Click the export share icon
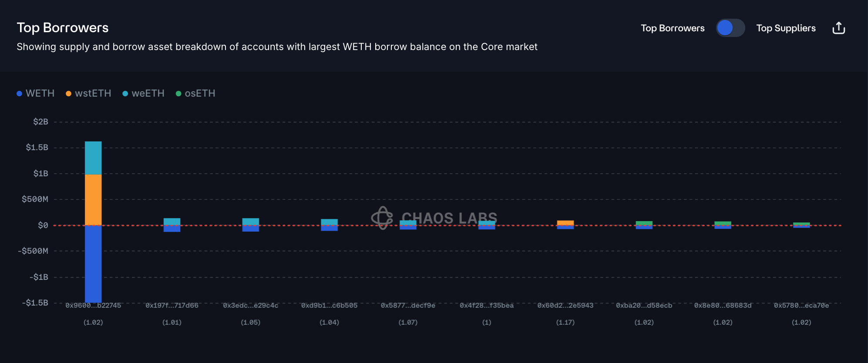Viewport: 868px width, 363px height. (838, 28)
